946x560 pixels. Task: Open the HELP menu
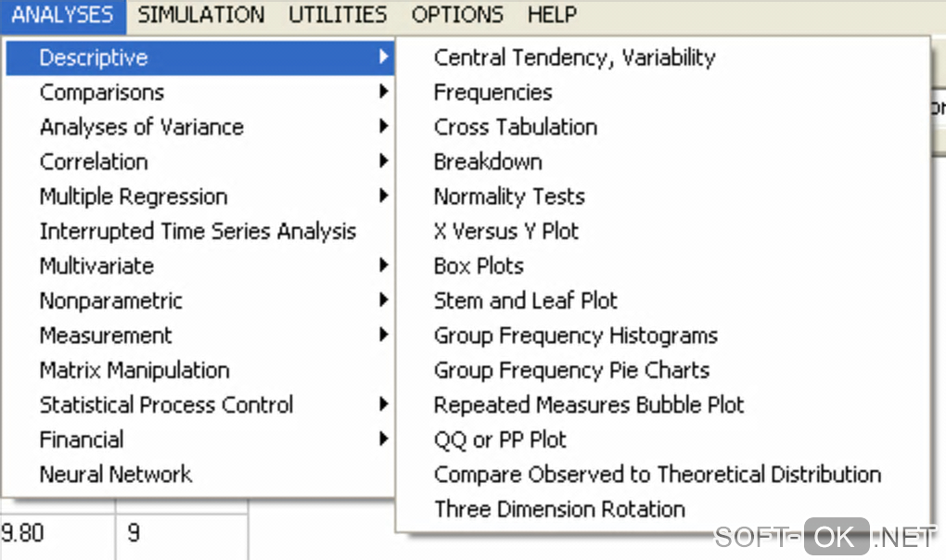tap(552, 15)
